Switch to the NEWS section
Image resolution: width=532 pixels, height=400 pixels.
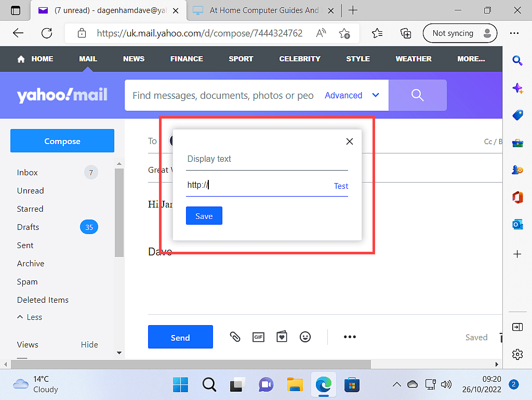tap(133, 59)
